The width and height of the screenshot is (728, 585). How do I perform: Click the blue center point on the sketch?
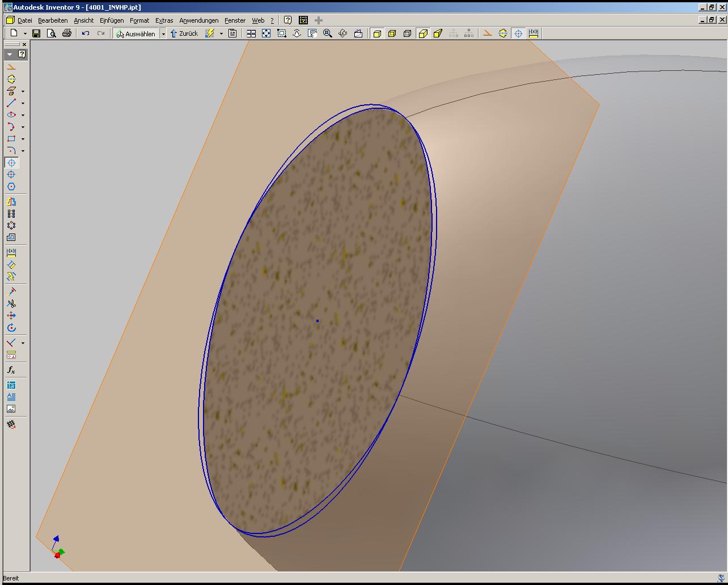(318, 321)
